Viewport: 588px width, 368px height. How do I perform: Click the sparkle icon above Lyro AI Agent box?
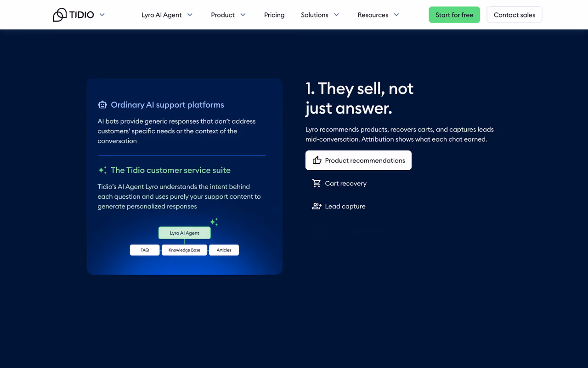point(214,222)
